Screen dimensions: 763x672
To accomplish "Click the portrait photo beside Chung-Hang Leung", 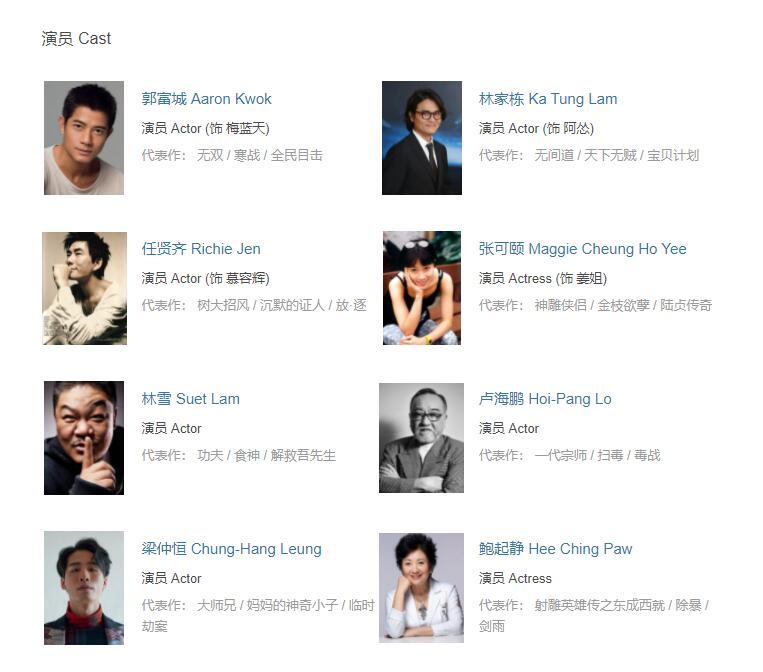I will (x=84, y=588).
